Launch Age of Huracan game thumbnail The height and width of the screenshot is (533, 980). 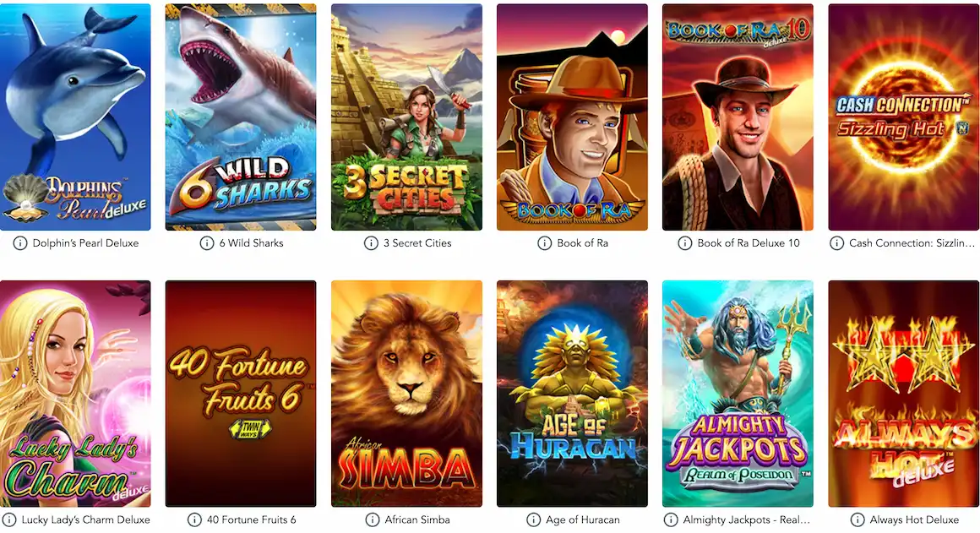point(572,394)
